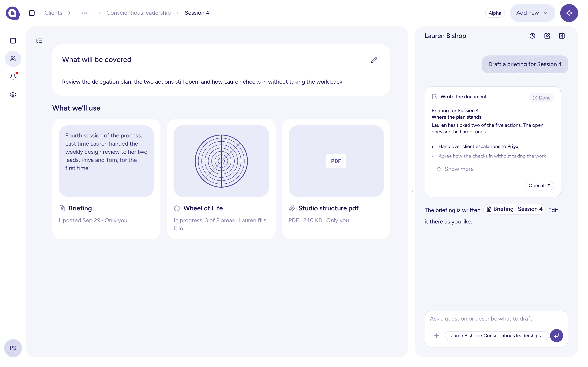Open chat history clock icon
Screen dimensions: 588x367
pos(532,36)
